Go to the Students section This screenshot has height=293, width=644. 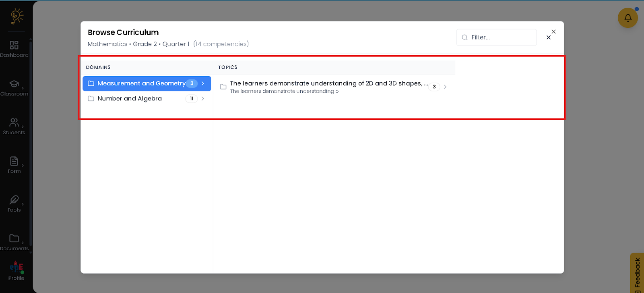tap(14, 127)
